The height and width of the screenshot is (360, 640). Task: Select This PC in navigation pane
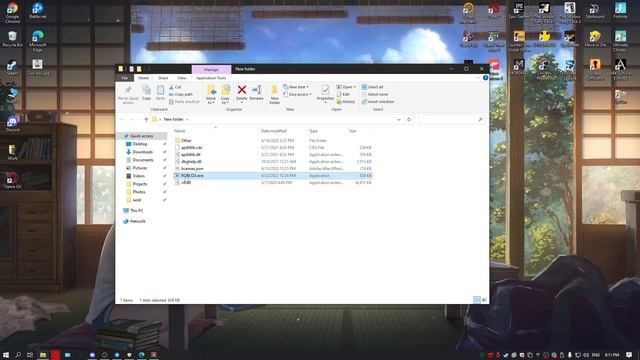pyautogui.click(x=136, y=211)
